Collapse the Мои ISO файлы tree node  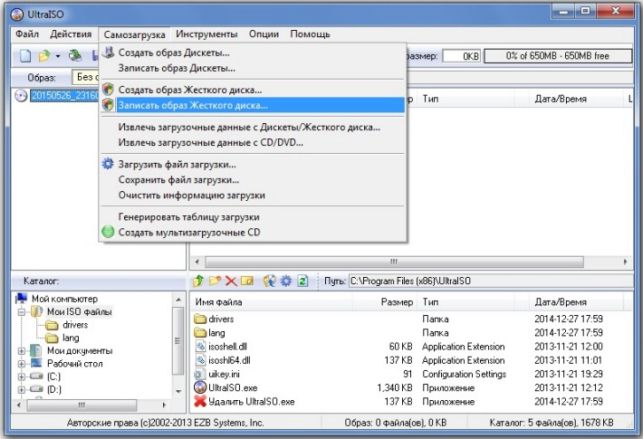[22, 312]
